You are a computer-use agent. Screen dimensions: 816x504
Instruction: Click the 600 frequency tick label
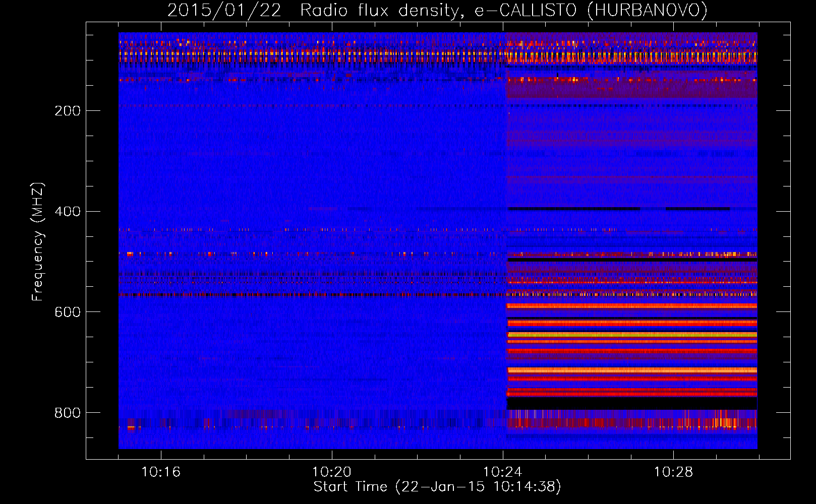68,312
